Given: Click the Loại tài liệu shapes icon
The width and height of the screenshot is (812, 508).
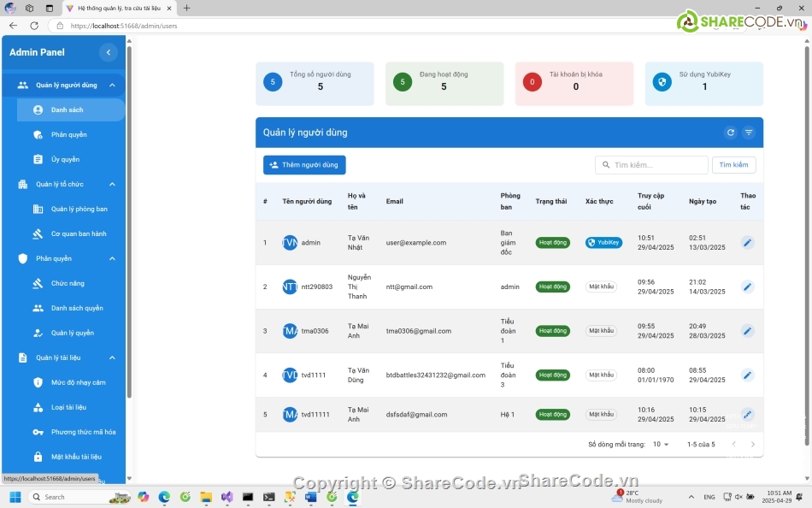Looking at the screenshot, I should tap(38, 407).
